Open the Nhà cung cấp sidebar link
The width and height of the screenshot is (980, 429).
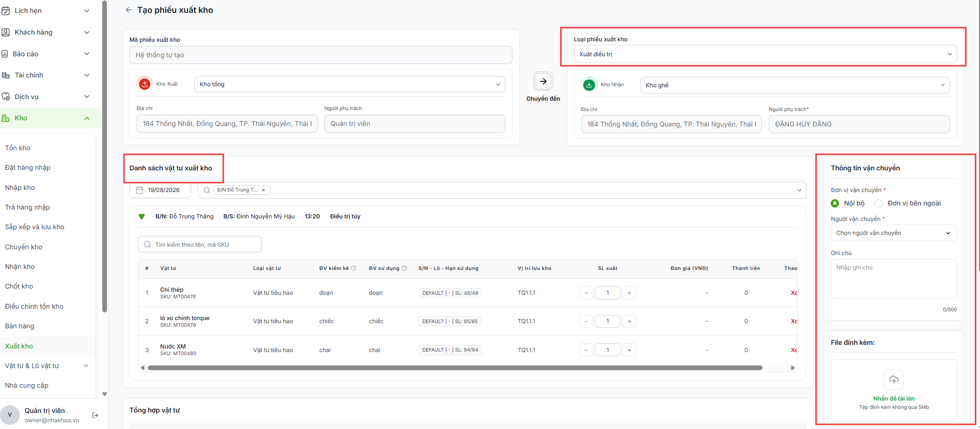pyautogui.click(x=27, y=385)
